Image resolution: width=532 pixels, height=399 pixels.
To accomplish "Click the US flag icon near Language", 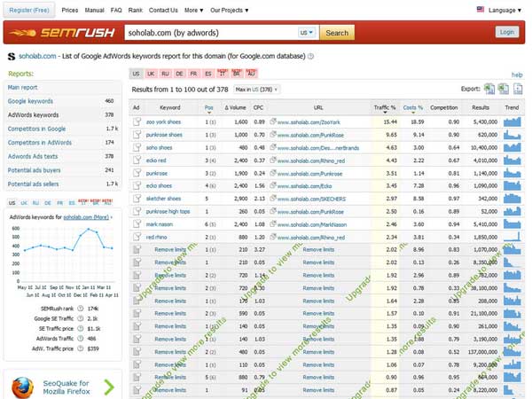I will (480, 10).
